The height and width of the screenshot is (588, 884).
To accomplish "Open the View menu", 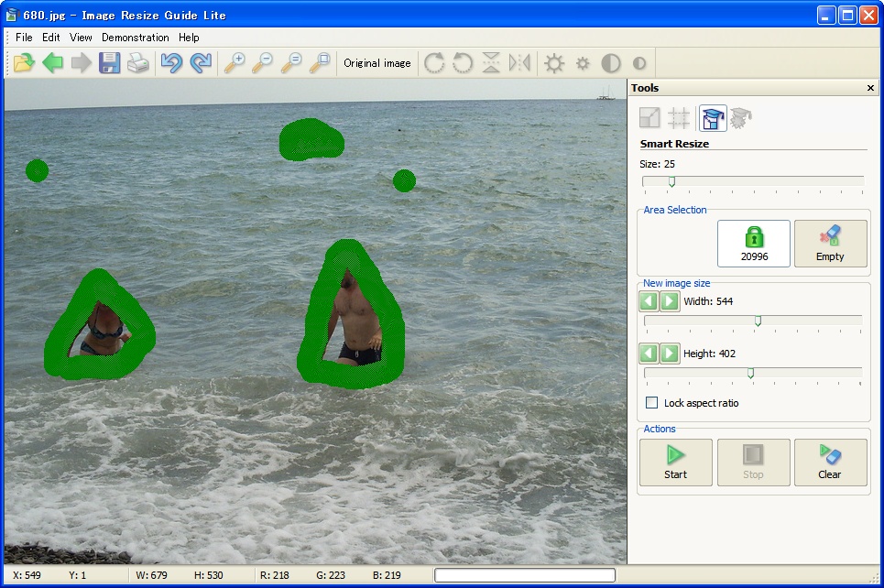I will pos(81,38).
